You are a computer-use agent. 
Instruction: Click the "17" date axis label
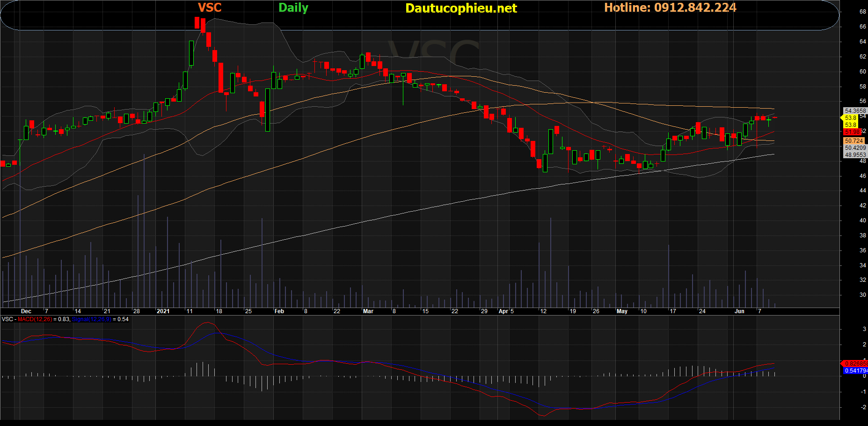coord(673,311)
